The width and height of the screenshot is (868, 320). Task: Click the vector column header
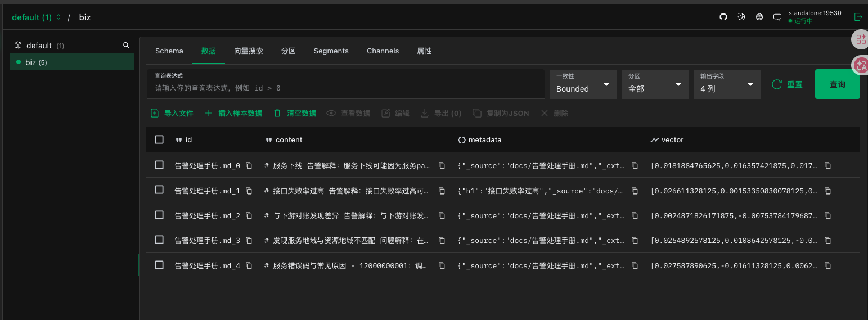pos(667,139)
